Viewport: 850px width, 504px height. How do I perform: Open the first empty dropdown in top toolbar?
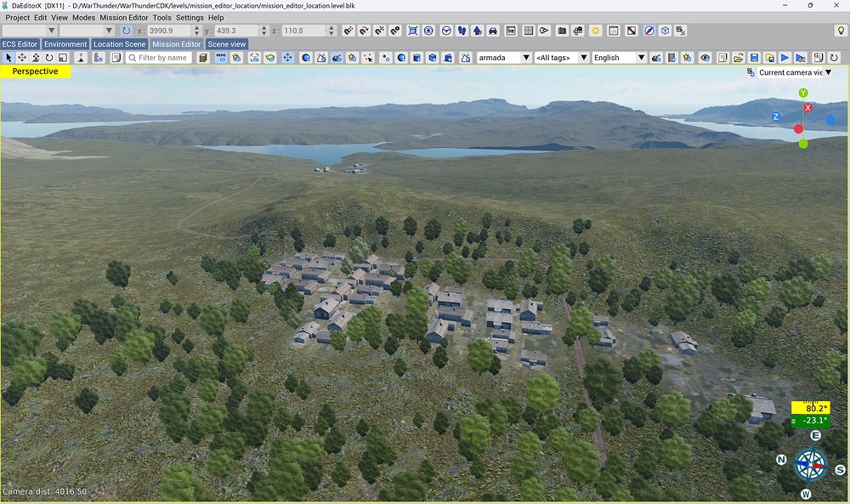30,31
